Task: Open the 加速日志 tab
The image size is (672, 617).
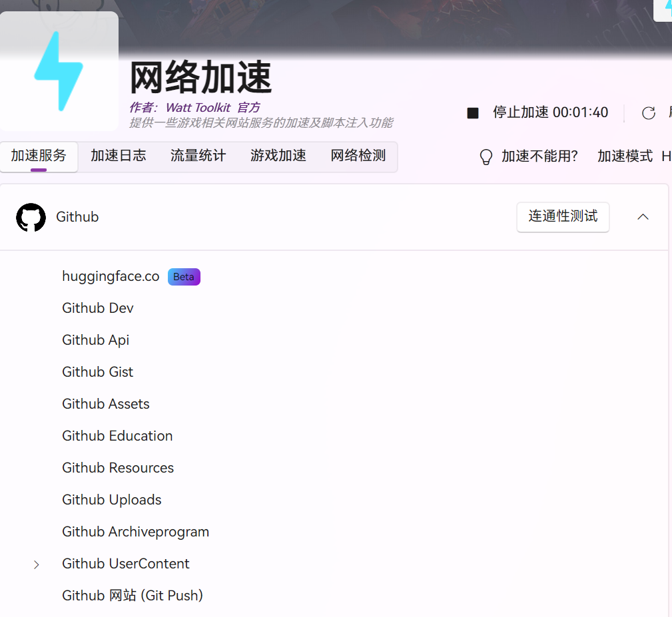Action: pos(119,156)
